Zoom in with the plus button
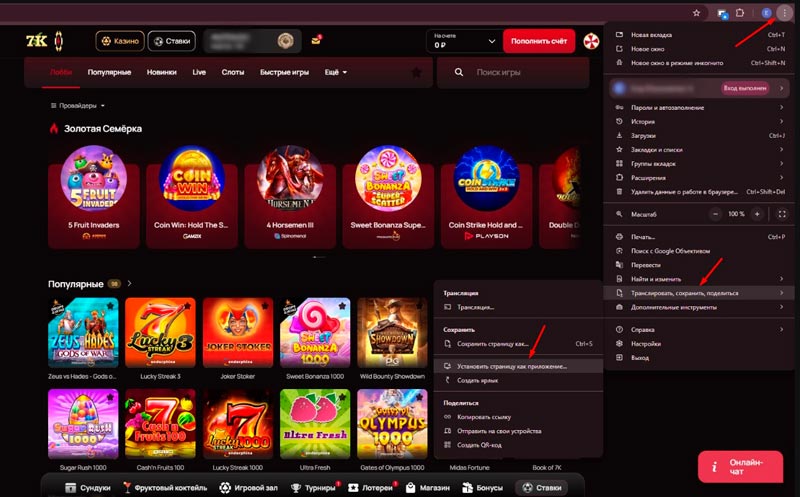 pos(757,214)
